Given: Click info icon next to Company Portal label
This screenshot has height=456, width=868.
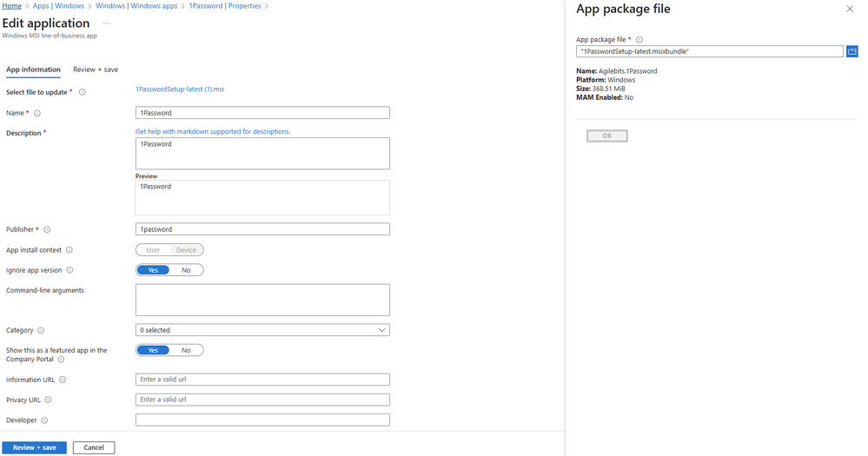Looking at the screenshot, I should tap(61, 360).
